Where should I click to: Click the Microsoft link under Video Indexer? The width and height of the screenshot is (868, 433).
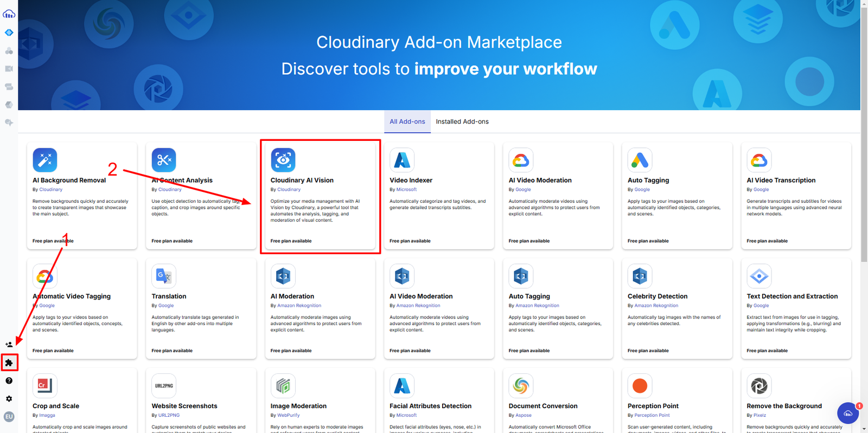[x=406, y=190]
